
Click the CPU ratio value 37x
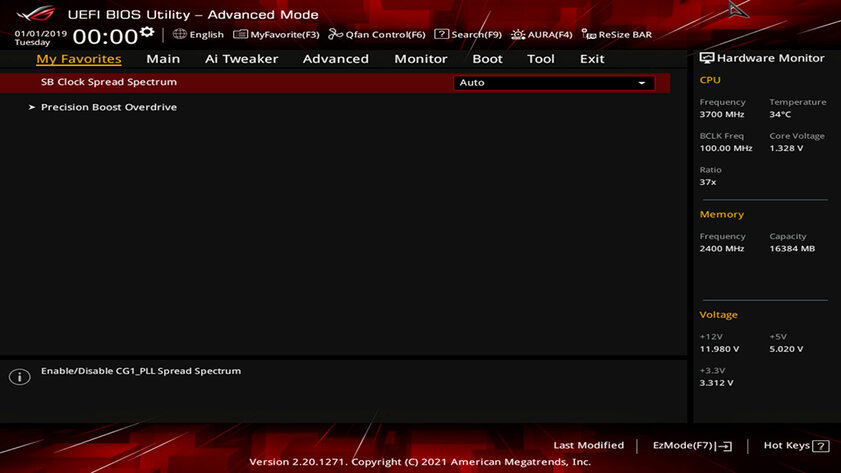(707, 182)
